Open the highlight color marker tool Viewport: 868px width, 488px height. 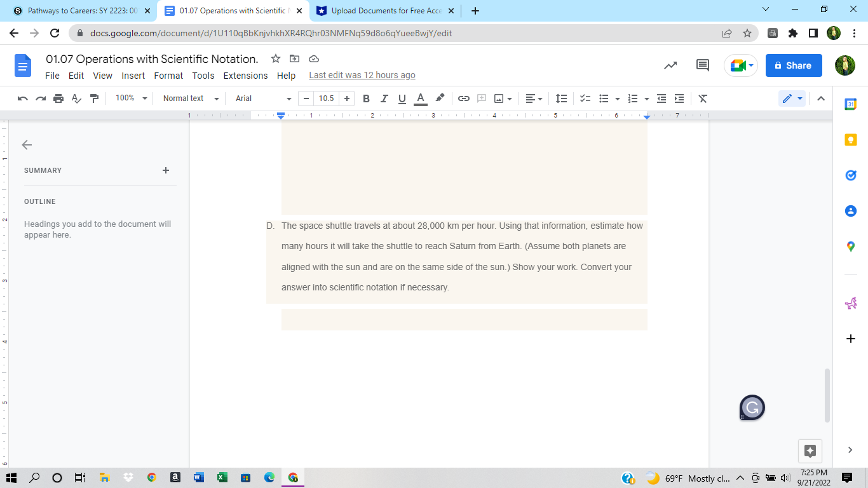(x=440, y=98)
